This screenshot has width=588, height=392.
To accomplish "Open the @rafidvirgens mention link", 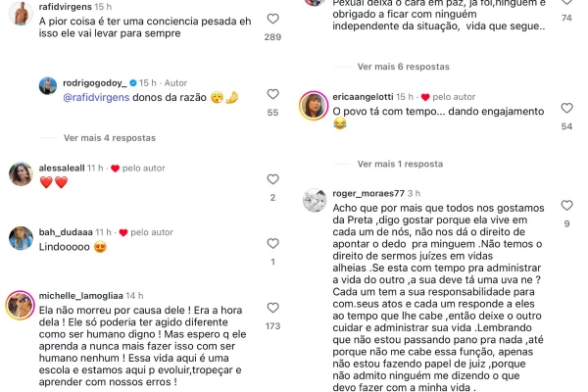I will pyautogui.click(x=96, y=98).
